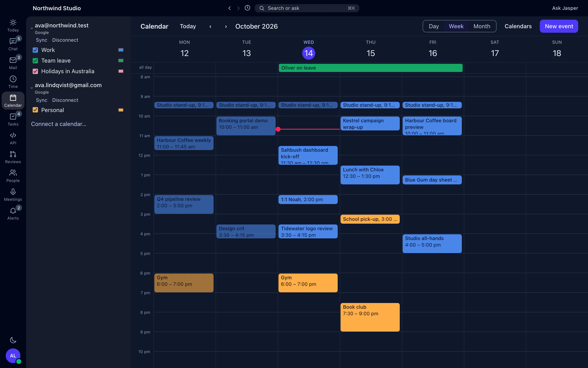Image resolution: width=588 pixels, height=368 pixels.
Task: Open history clock icon in top bar
Action: coord(247,8)
